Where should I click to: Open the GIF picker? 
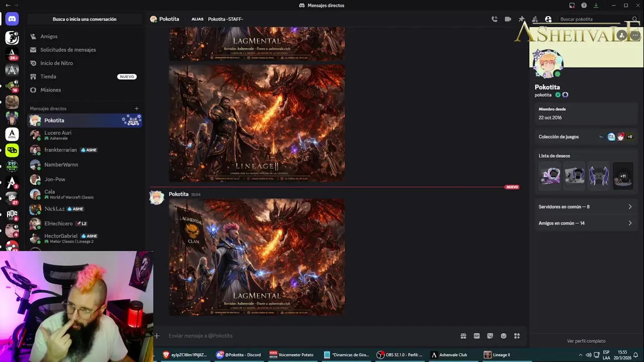476,336
